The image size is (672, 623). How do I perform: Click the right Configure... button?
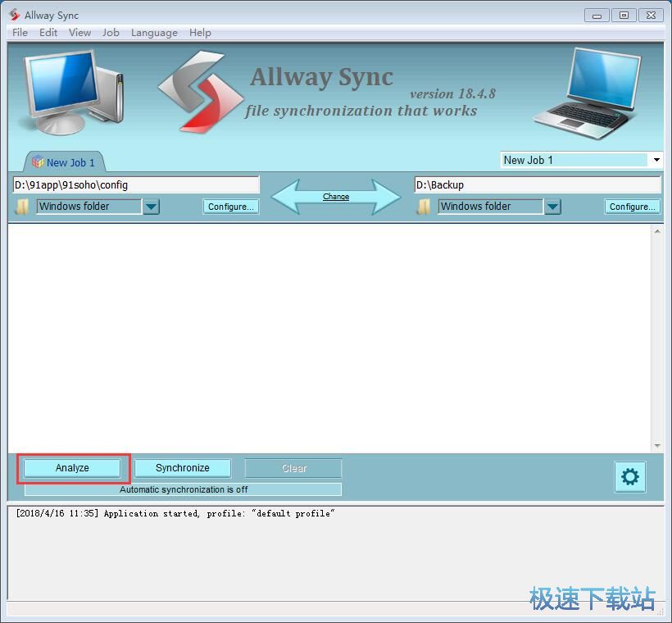[633, 207]
